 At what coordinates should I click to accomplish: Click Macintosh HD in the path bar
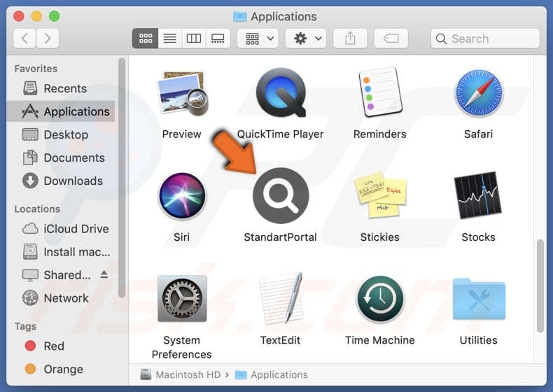tap(181, 374)
